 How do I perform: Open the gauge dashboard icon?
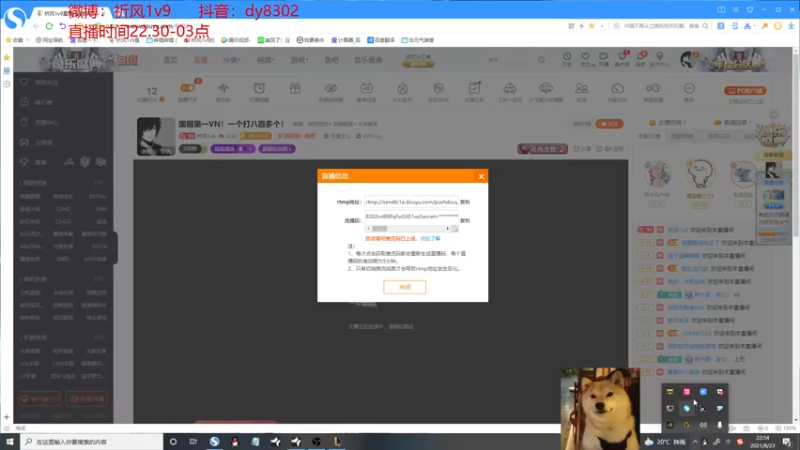(x=617, y=88)
